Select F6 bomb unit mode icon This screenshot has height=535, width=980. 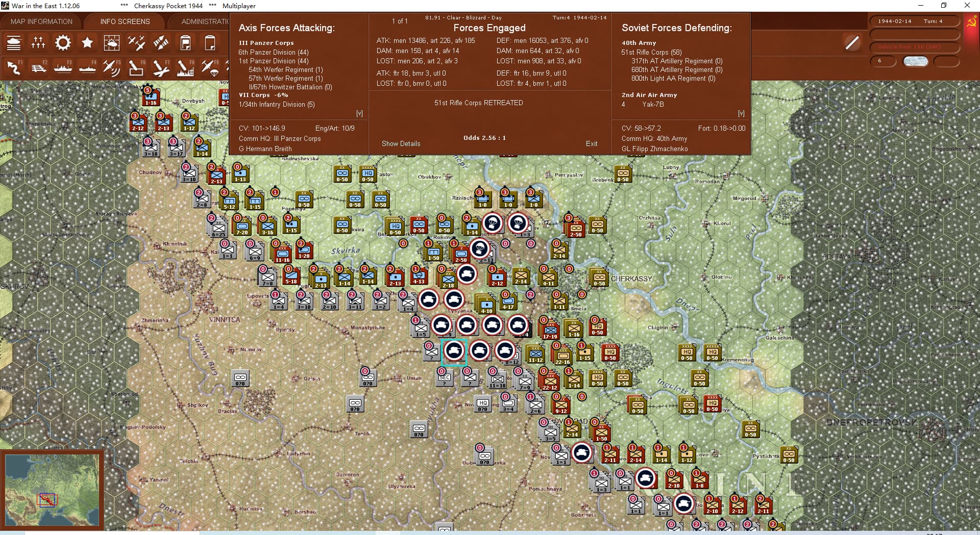click(x=136, y=67)
